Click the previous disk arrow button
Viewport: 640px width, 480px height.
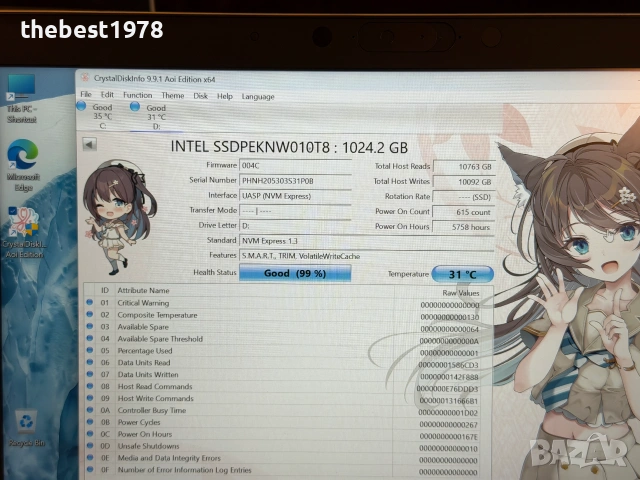tap(89, 144)
